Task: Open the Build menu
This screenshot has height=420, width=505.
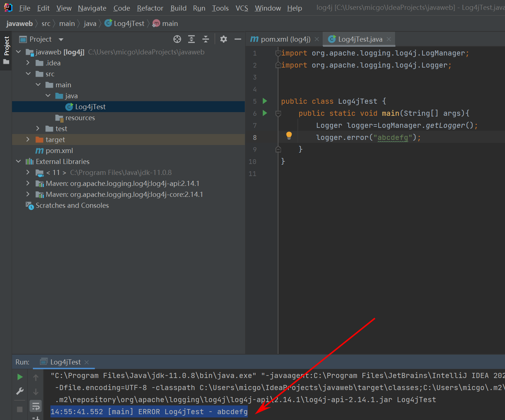Action: (178, 8)
